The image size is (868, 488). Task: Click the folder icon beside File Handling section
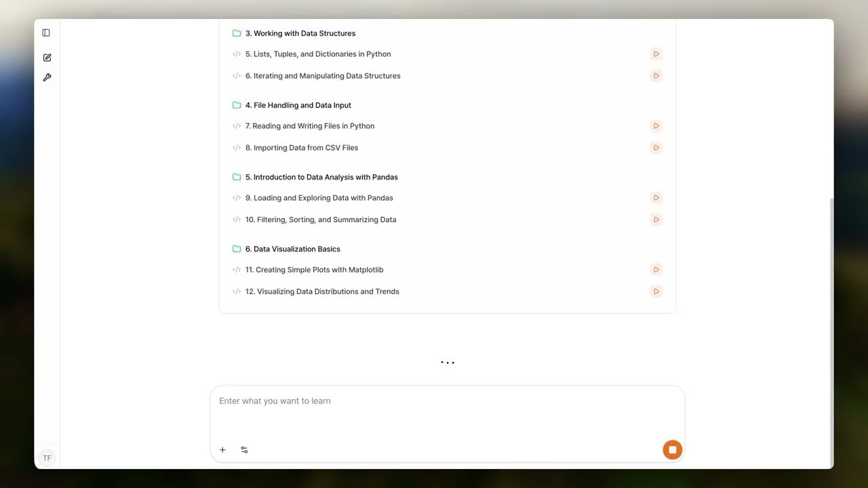tap(237, 105)
